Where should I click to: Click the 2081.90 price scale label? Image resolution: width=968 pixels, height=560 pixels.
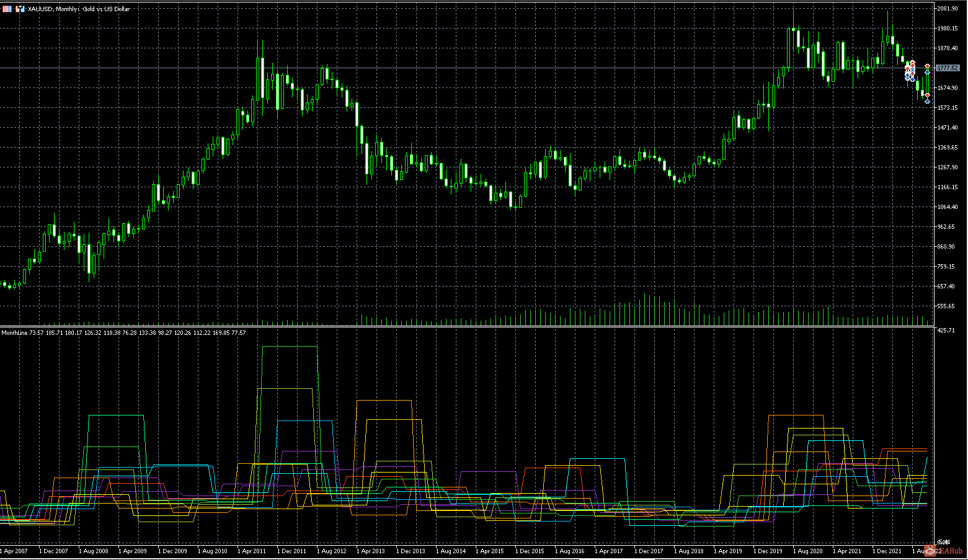(x=948, y=9)
